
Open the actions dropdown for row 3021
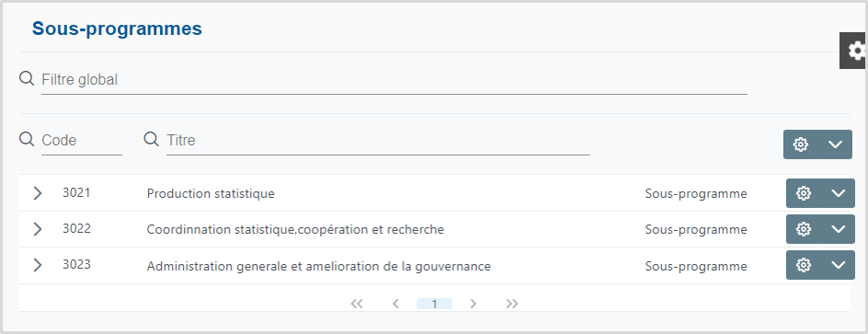click(838, 193)
